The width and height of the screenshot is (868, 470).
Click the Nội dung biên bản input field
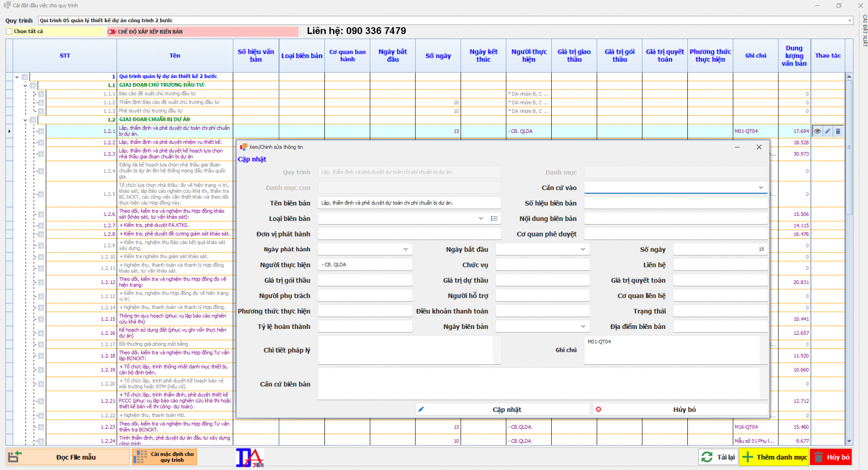tap(676, 219)
